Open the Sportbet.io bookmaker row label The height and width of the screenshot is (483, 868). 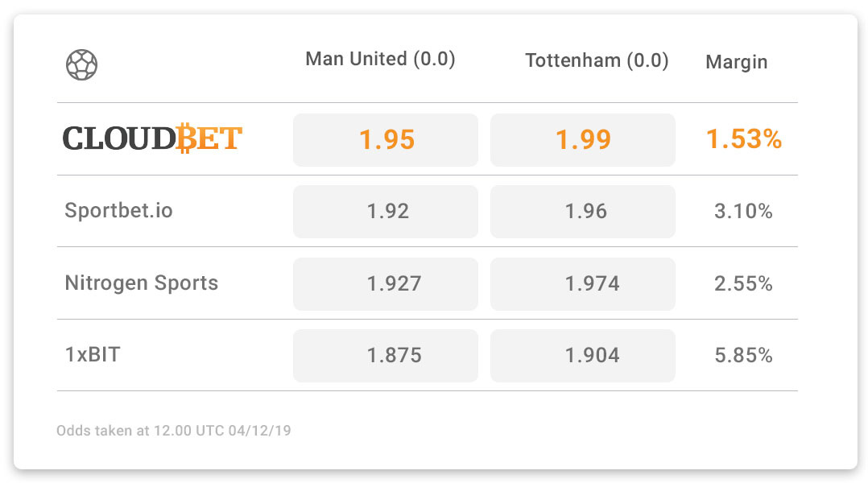pyautogui.click(x=118, y=211)
